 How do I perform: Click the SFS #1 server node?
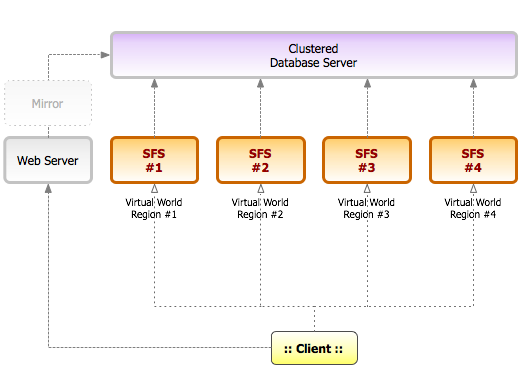pos(154,160)
